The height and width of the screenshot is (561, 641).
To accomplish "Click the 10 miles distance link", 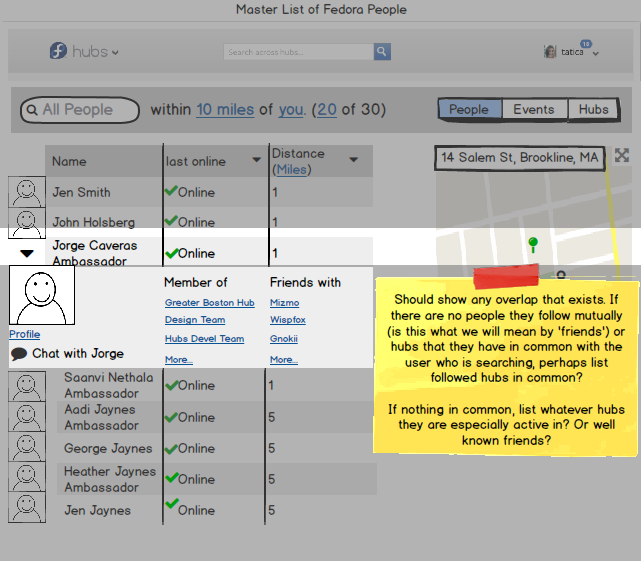I will pyautogui.click(x=225, y=110).
